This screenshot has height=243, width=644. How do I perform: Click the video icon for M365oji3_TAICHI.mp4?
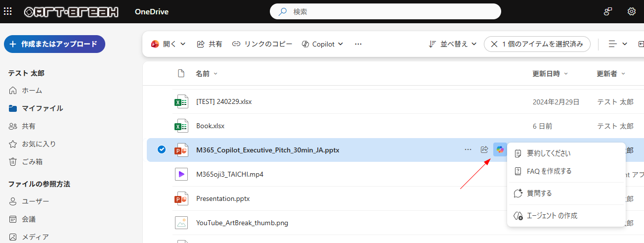click(181, 174)
